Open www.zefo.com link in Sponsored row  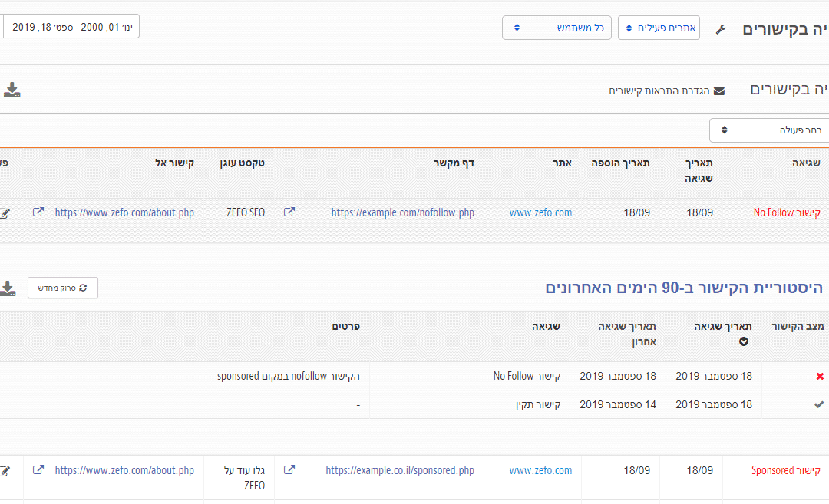[540, 471]
